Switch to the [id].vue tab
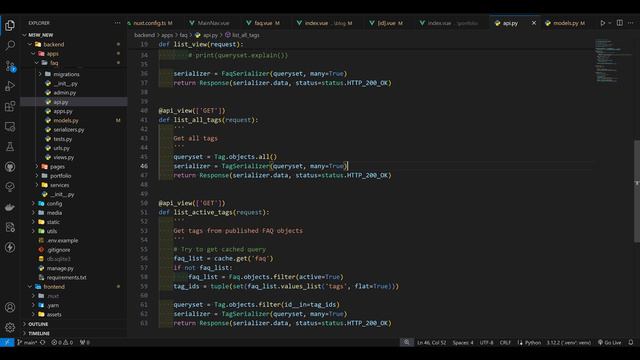Image resolution: width=640 pixels, height=360 pixels. (386, 23)
